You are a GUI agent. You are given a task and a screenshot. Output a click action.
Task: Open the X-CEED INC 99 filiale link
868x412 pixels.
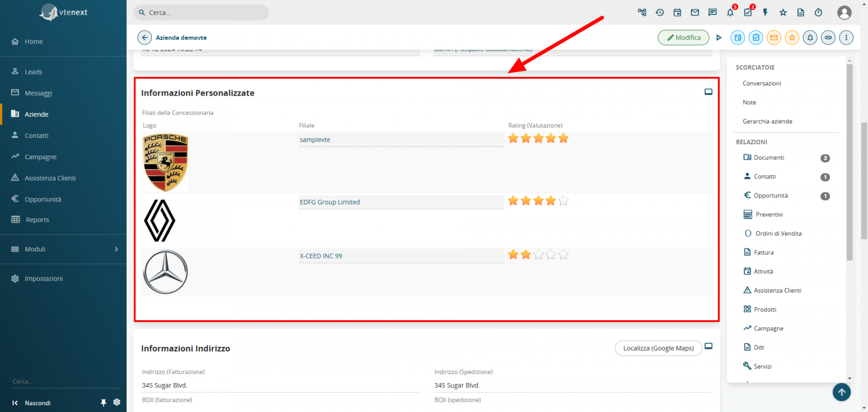(x=321, y=256)
